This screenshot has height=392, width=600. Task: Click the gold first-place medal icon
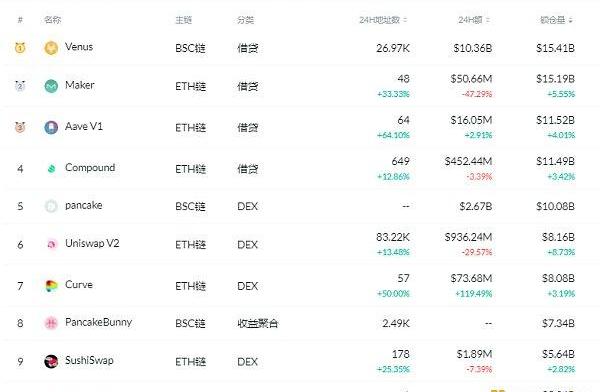click(x=20, y=48)
